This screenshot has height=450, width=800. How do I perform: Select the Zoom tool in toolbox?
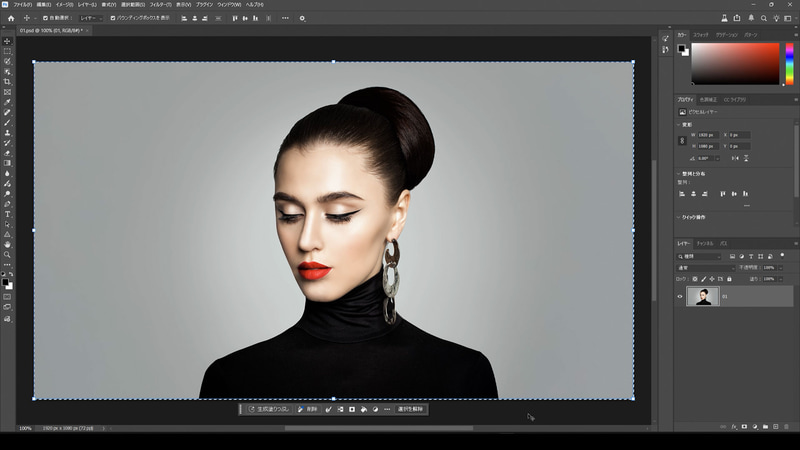tap(7, 255)
